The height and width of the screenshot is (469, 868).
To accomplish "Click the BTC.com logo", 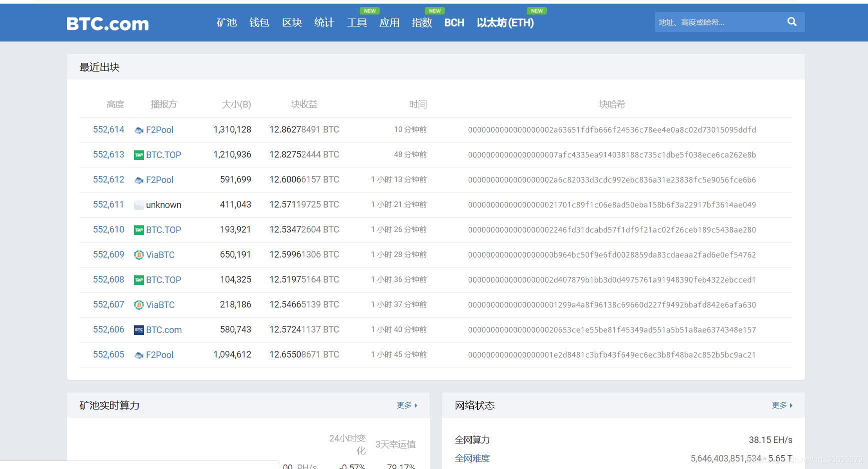I will coord(108,23).
